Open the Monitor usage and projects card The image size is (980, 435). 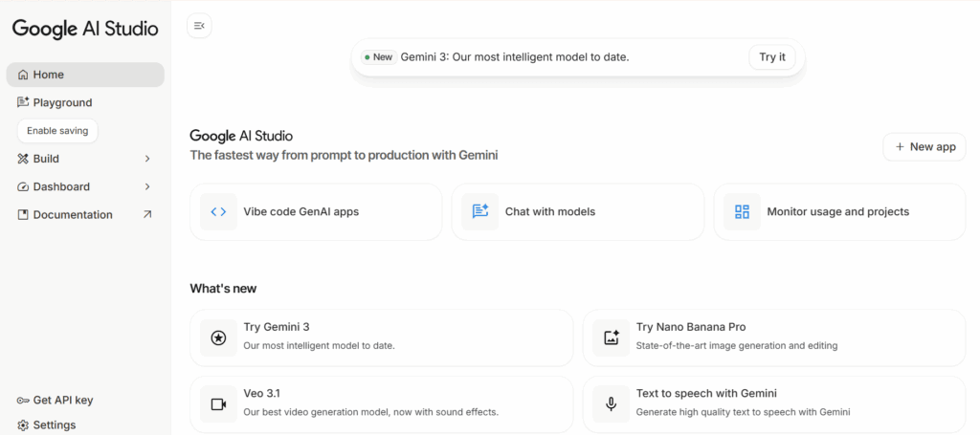(x=839, y=211)
